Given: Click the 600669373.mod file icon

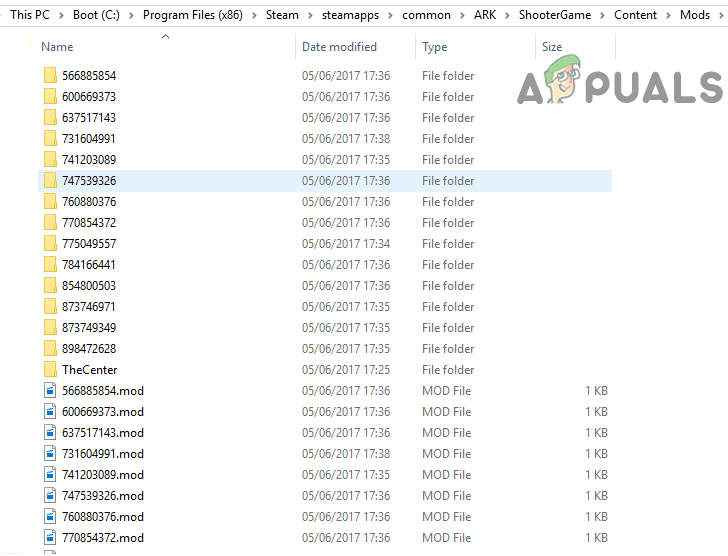Looking at the screenshot, I should 50,411.
